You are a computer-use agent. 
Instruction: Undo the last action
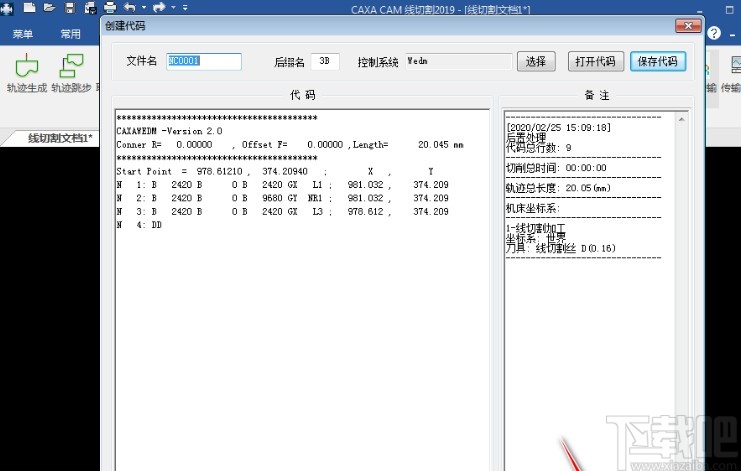tap(129, 7)
